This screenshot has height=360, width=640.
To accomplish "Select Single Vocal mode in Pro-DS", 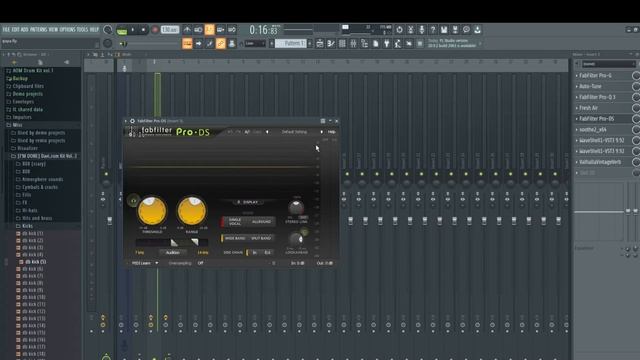I will coord(234,222).
